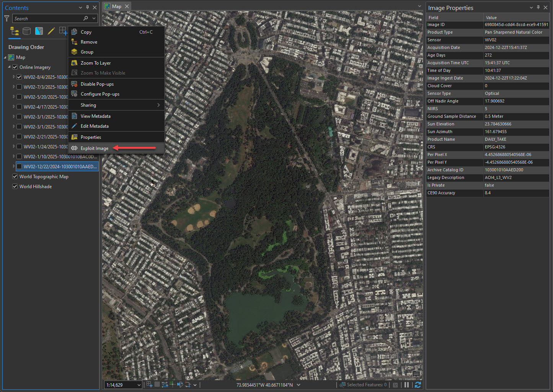Screen dimensions: 553x392
Task: Click the grid icon in map status bar
Action: tap(157, 385)
